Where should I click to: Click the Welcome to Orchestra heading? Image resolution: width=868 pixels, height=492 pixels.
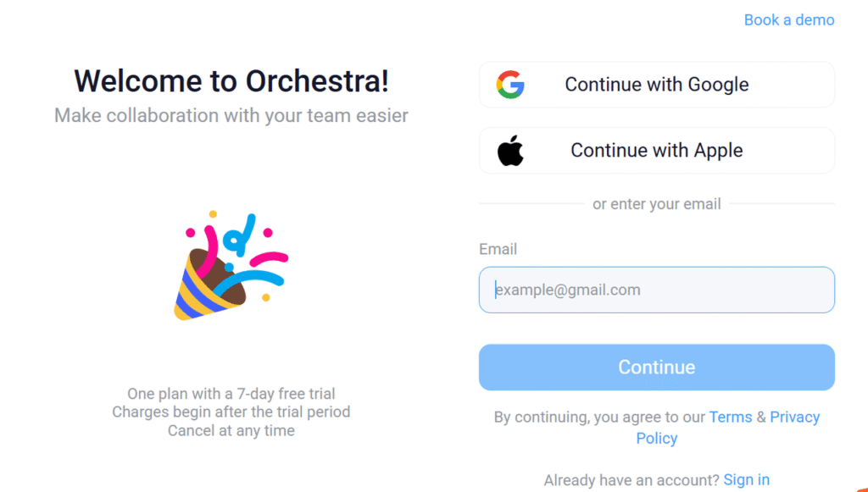[231, 81]
